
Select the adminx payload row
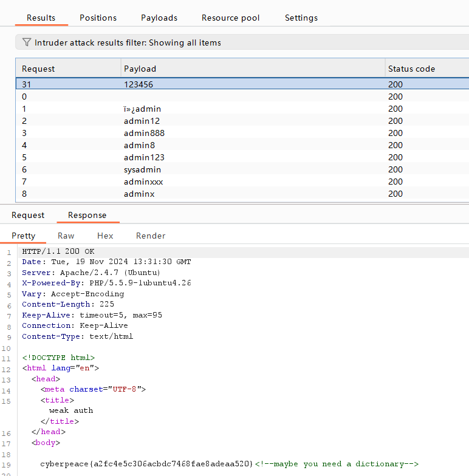(242, 194)
